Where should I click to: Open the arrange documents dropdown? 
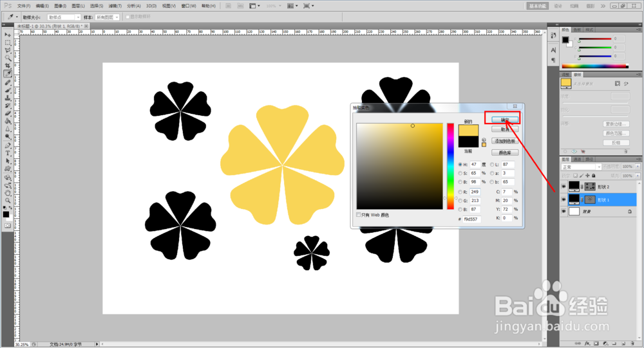(x=292, y=6)
